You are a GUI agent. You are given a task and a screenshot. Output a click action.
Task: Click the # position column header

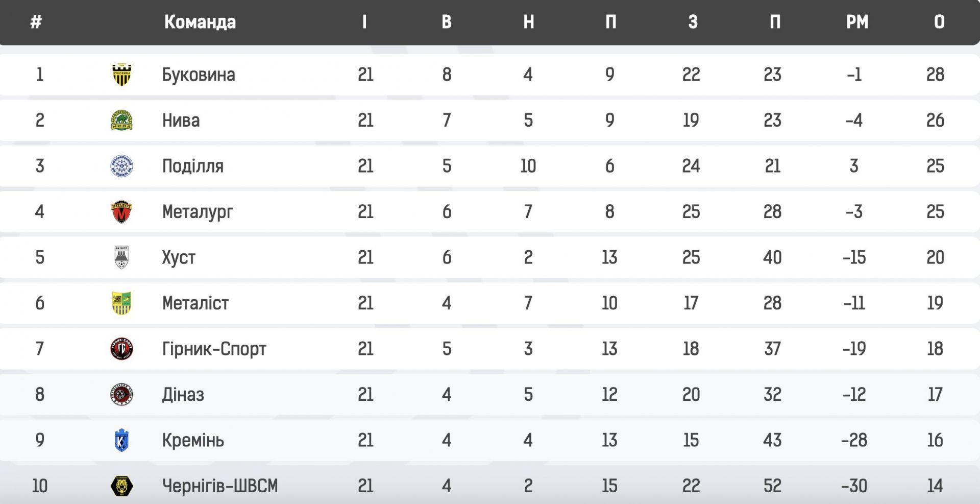tap(36, 22)
